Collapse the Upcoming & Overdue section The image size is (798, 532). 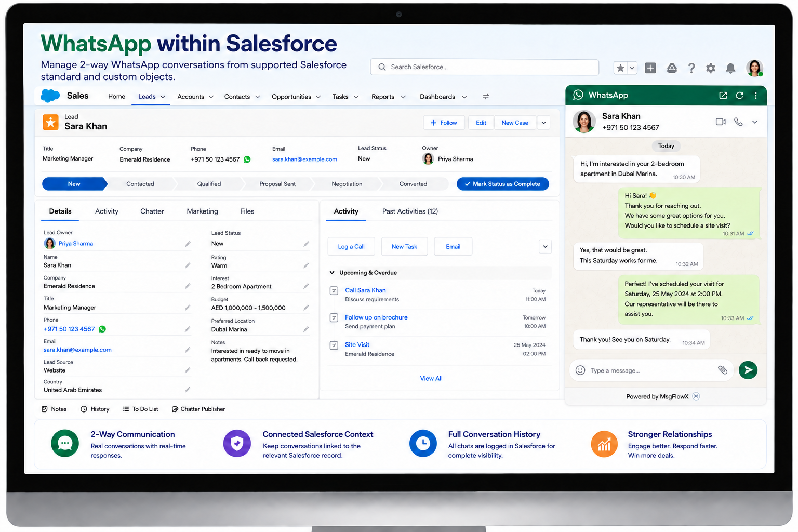332,273
